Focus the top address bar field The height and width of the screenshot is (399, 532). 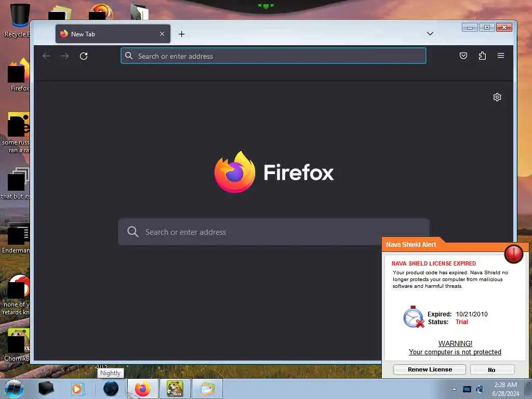pyautogui.click(x=273, y=56)
